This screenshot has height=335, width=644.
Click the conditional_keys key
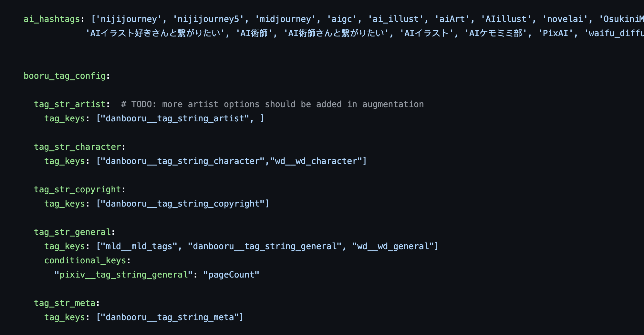85,260
